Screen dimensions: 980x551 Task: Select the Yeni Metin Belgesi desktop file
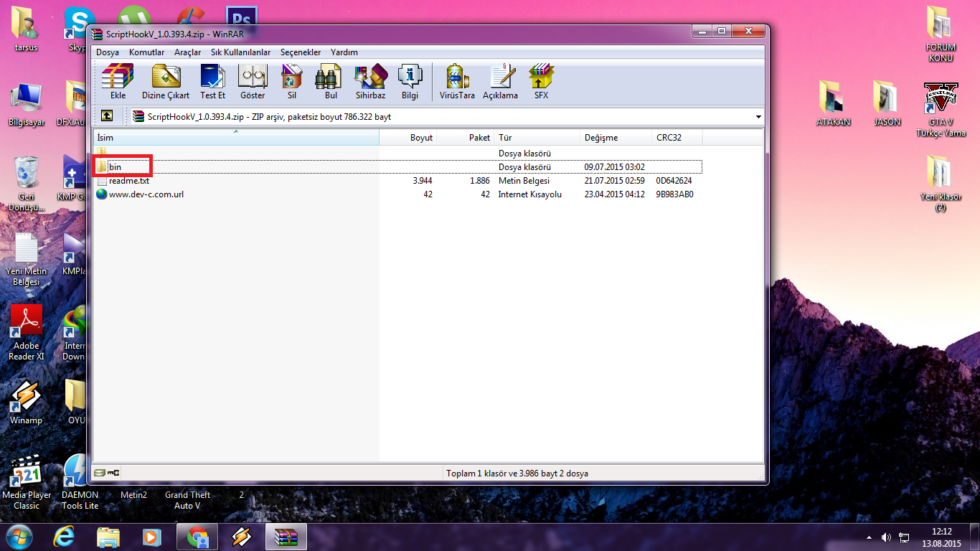click(x=27, y=260)
